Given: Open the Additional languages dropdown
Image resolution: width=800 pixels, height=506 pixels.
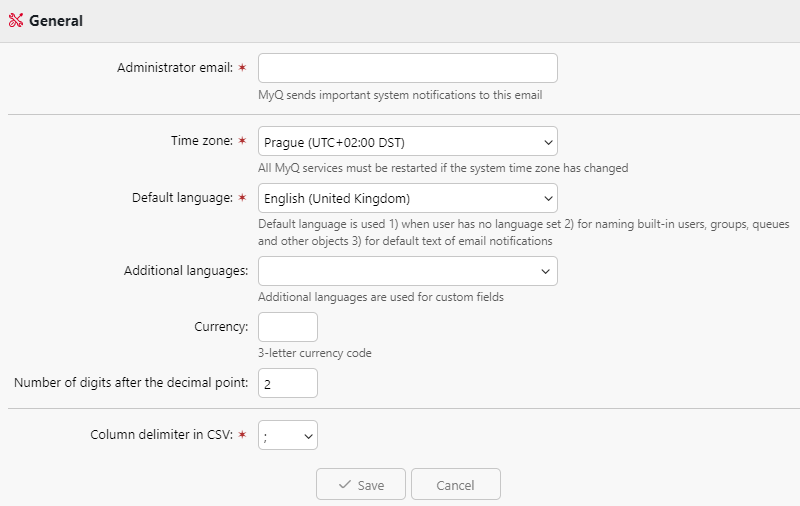Looking at the screenshot, I should 407,271.
